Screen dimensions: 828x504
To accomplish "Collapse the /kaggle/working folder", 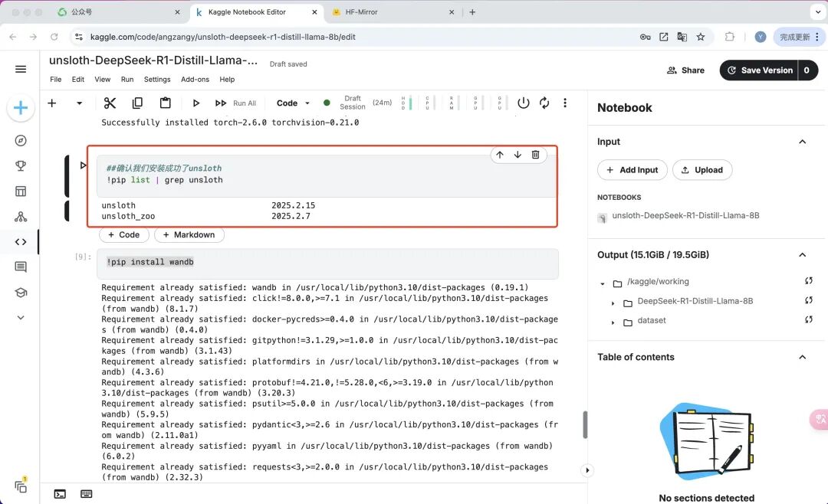I will point(603,284).
